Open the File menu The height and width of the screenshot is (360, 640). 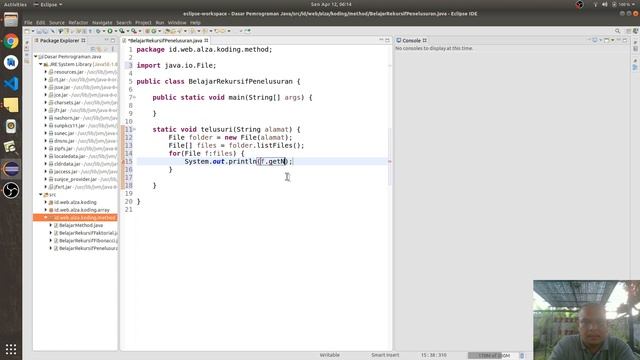click(x=28, y=22)
